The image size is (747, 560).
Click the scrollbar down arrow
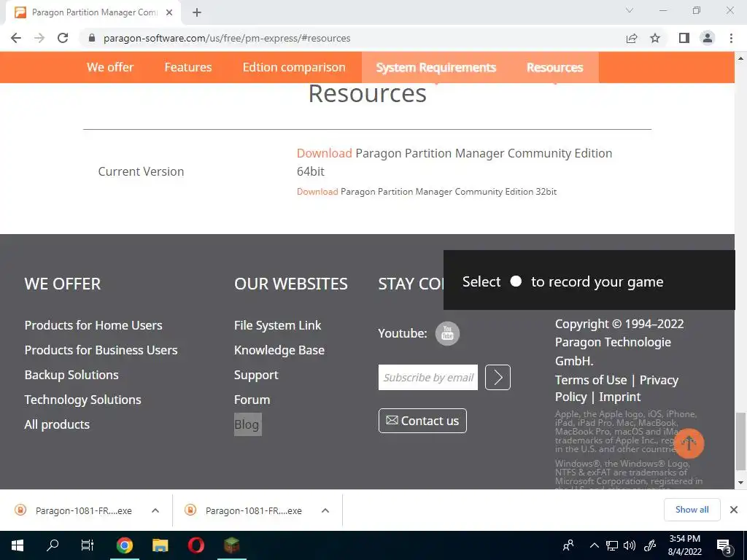(x=740, y=483)
